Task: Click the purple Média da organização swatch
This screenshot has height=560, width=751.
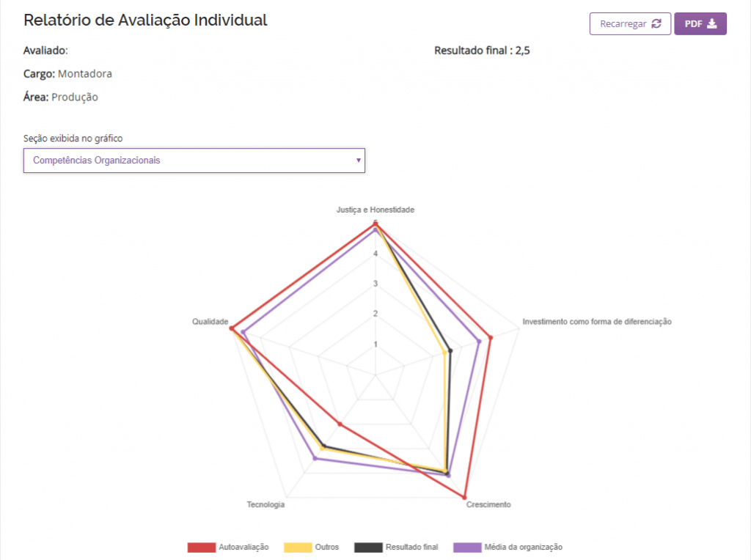Action: (x=467, y=547)
